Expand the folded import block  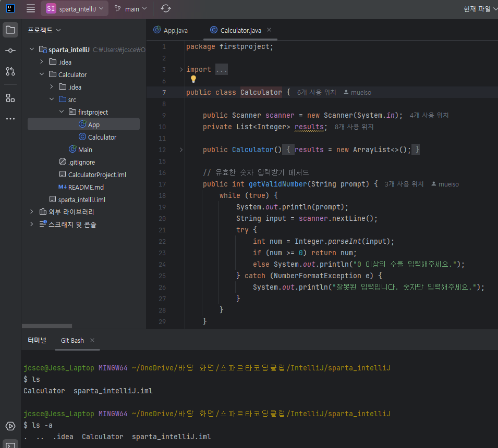[181, 69]
